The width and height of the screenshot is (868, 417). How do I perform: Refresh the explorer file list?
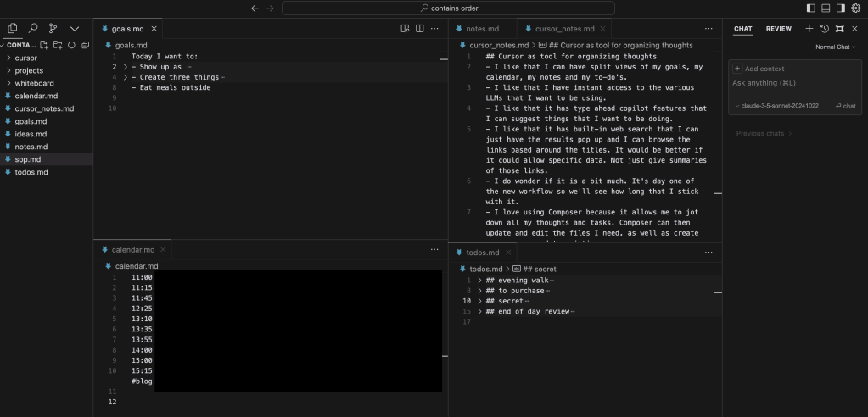coord(71,44)
